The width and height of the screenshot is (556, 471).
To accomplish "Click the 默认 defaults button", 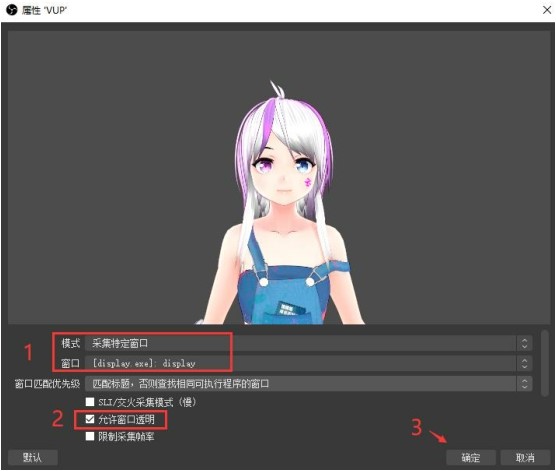I will click(x=33, y=458).
